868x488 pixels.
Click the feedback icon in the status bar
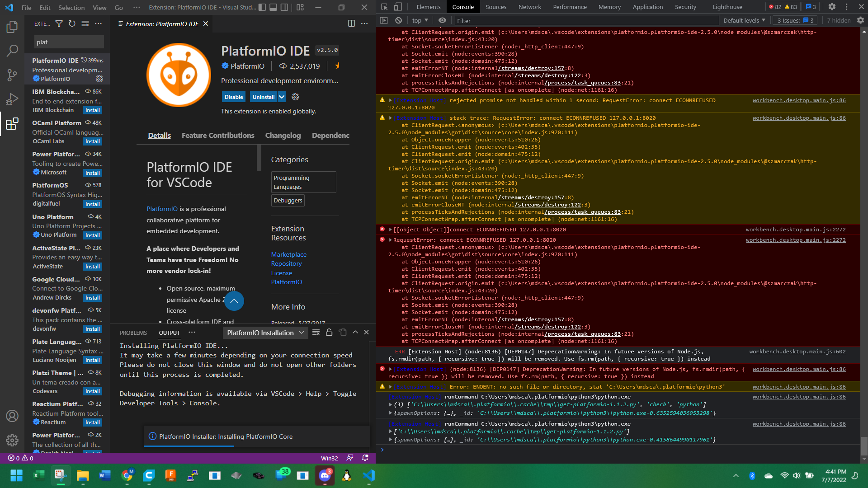pos(350,458)
